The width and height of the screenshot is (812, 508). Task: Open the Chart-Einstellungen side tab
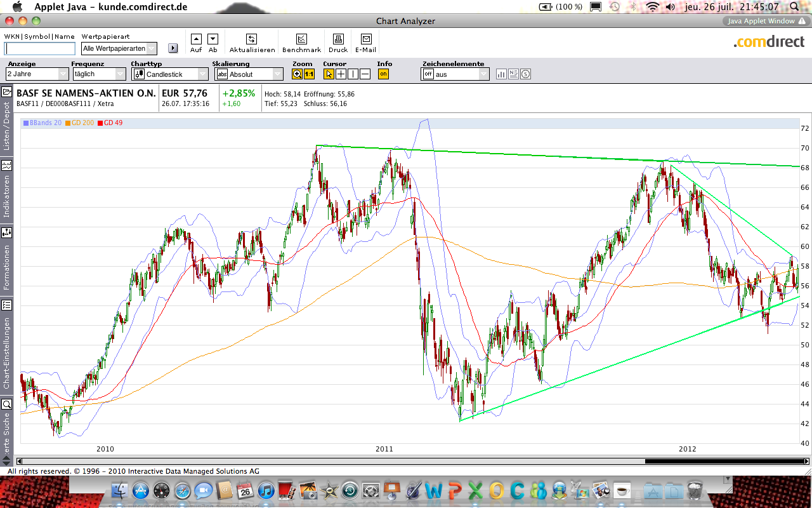[7, 345]
